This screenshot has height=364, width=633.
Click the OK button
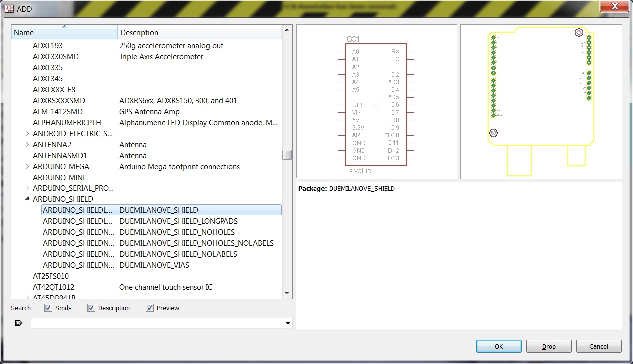[499, 346]
